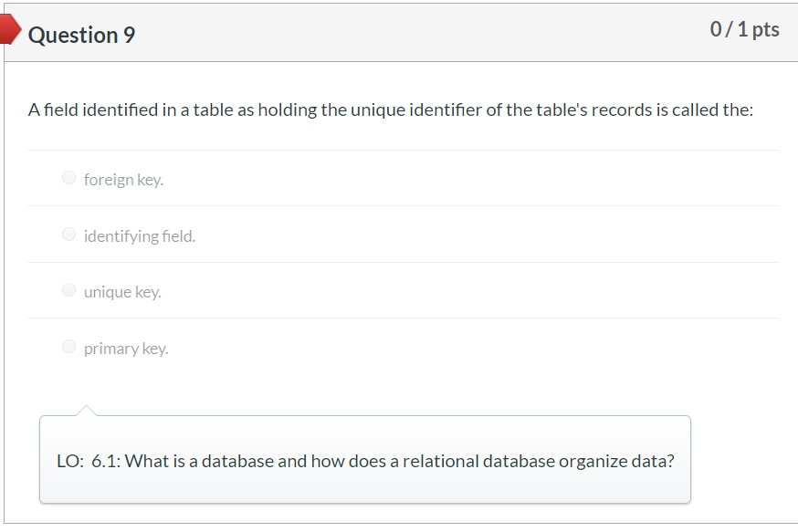The height and width of the screenshot is (532, 798).
Task: Select the identifying field answer option
Action: click(140, 235)
